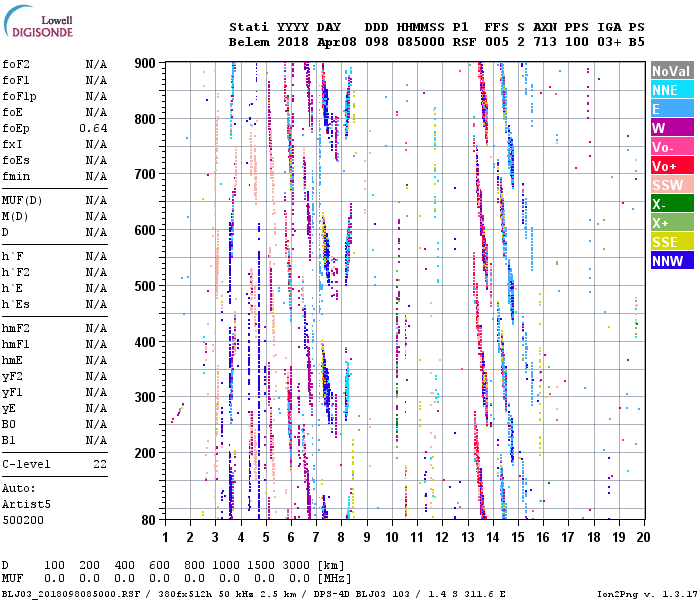Click the foE parameter label
Viewport: 700px width, 600px height.
coord(12,112)
